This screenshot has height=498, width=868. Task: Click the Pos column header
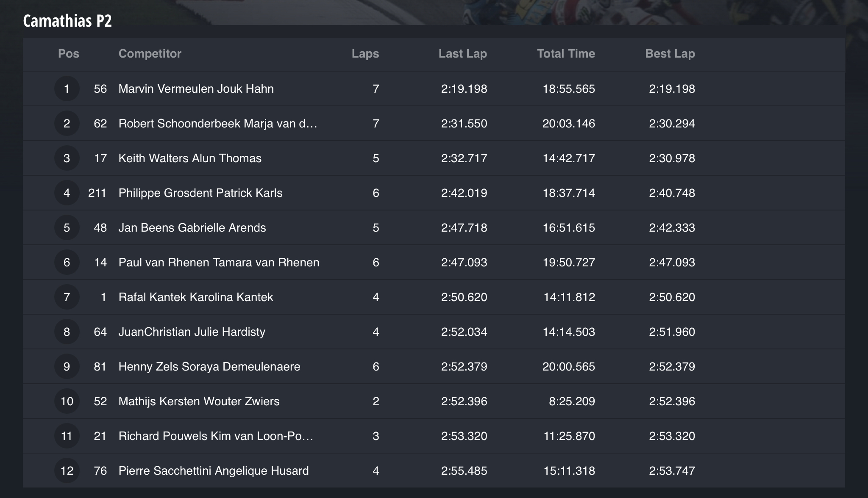pos(69,54)
